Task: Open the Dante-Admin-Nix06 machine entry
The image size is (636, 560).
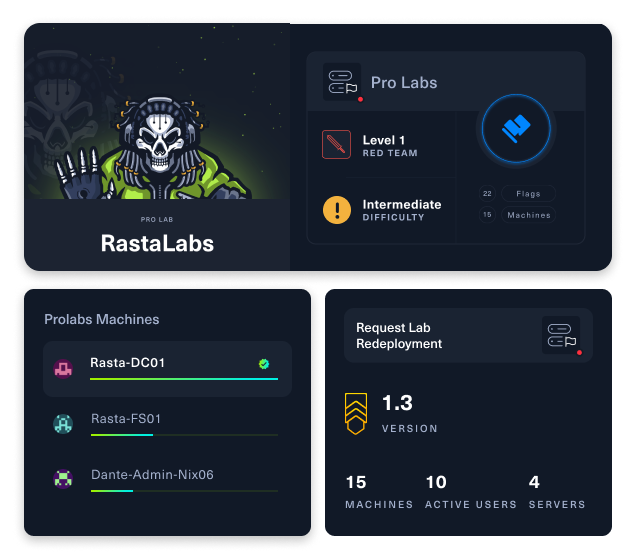Action: (x=168, y=480)
